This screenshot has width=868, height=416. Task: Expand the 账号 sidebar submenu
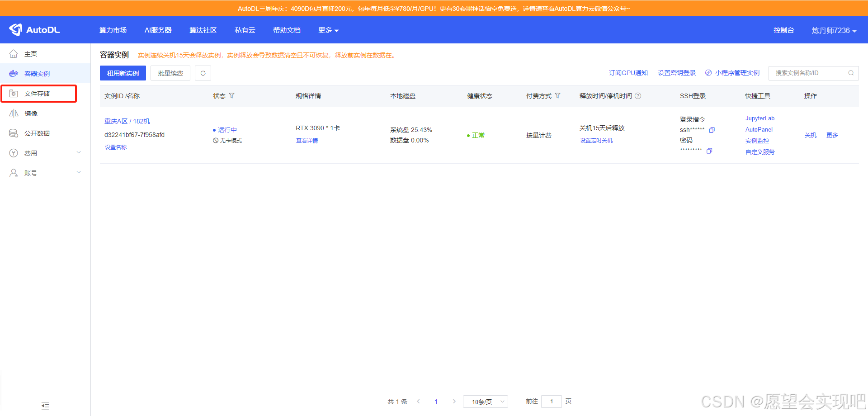pyautogui.click(x=79, y=173)
